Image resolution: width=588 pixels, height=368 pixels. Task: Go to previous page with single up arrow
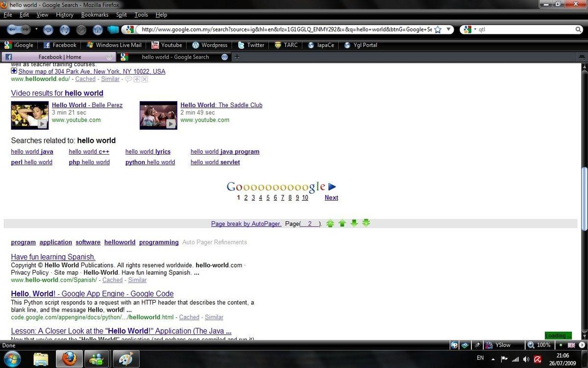coord(342,223)
